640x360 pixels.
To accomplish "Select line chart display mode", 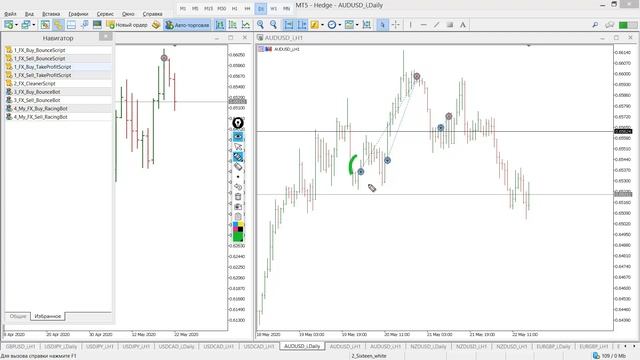I will 246,25.
